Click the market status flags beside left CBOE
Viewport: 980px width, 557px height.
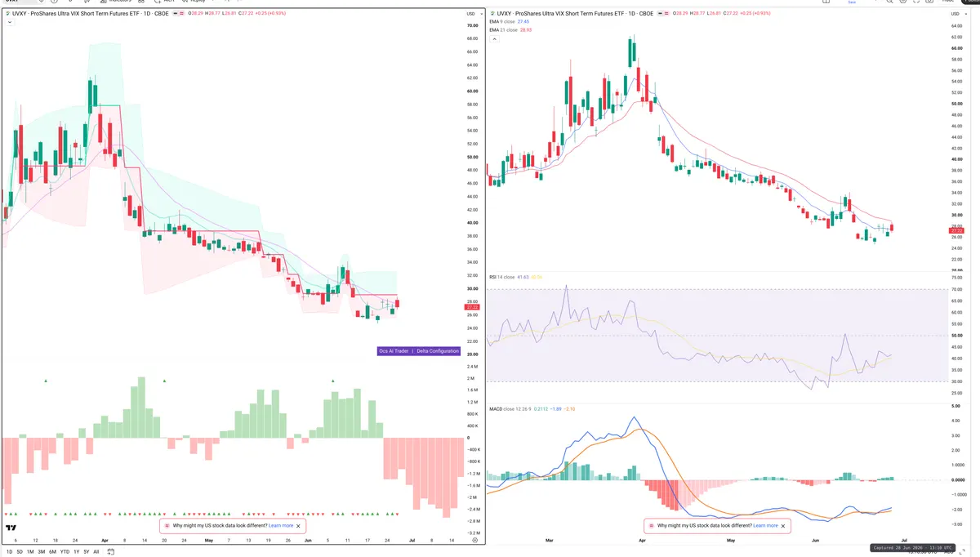[179, 13]
